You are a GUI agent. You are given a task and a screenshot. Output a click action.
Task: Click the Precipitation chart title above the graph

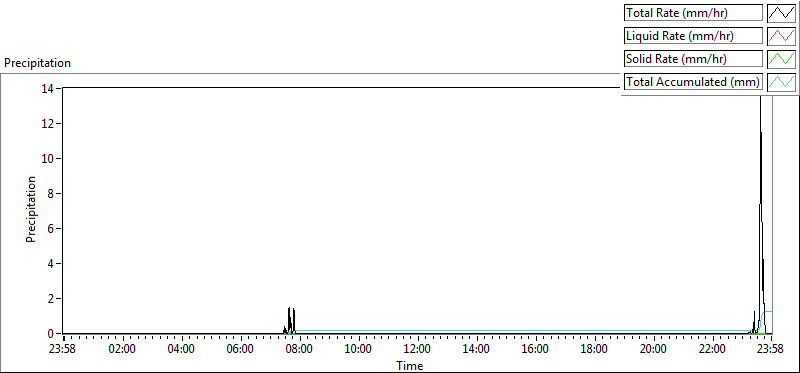37,63
